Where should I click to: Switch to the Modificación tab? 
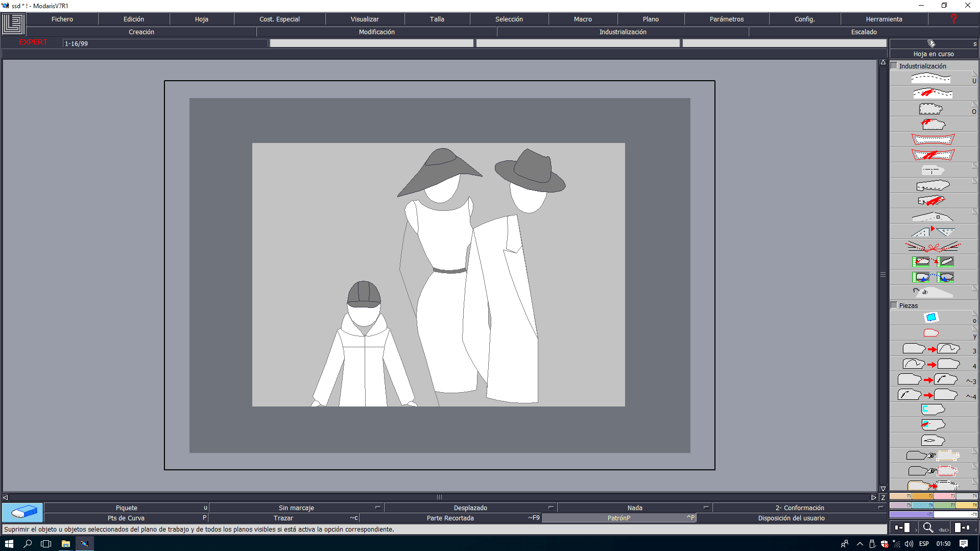click(376, 32)
